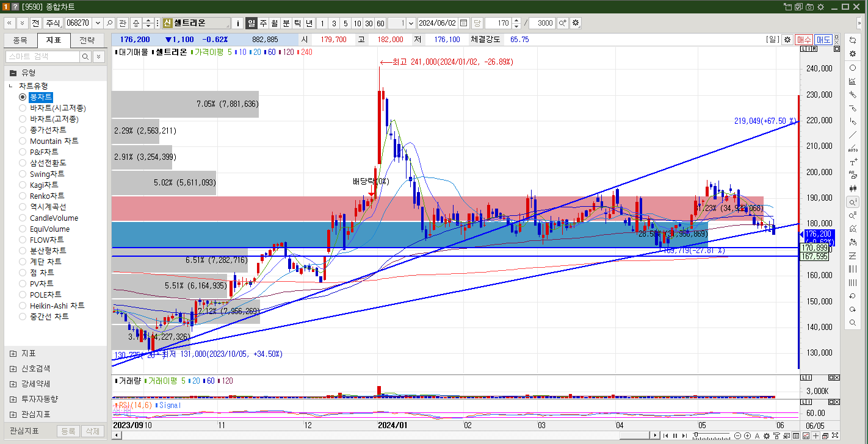The width and height of the screenshot is (868, 444).
Task: Open the minute interval dropdown after the 60 button
Action: click(x=411, y=23)
